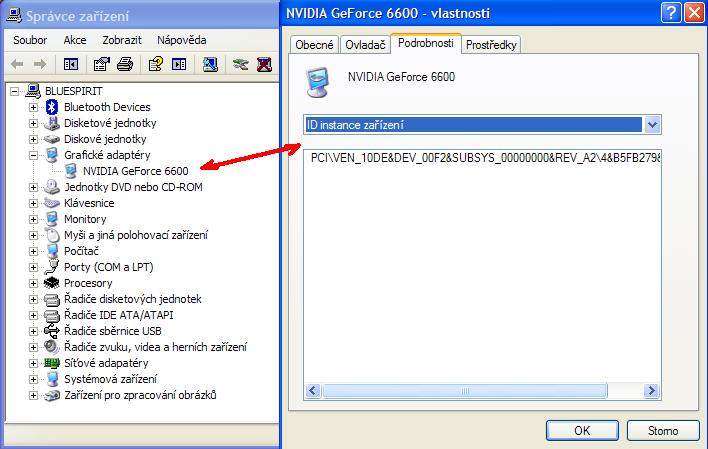Viewport: 708px width, 449px height.
Task: Select the Porty (COM a LPT) icon
Action: [x=52, y=267]
